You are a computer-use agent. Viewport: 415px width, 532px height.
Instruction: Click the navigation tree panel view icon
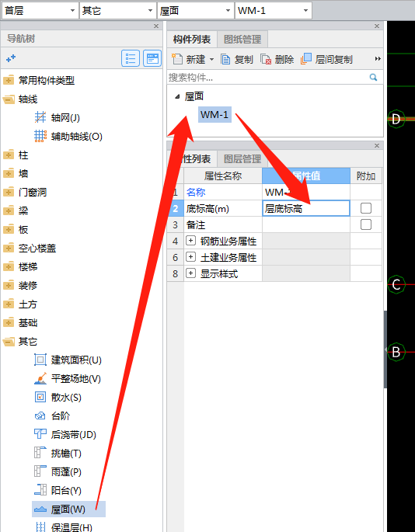click(152, 59)
